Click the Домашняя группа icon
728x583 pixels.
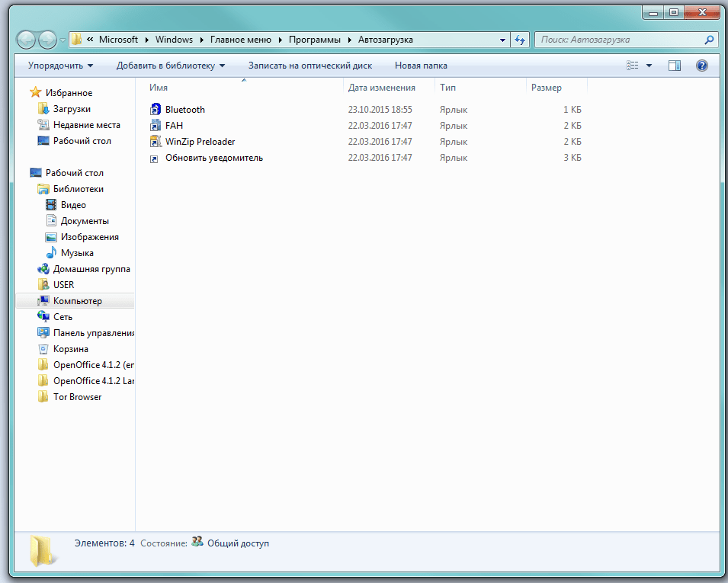click(43, 269)
